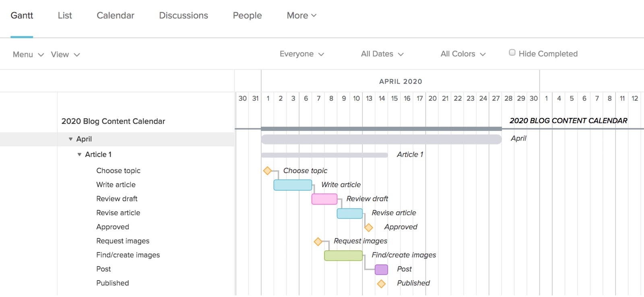Select the Write article task bar
The image size is (644, 297).
[x=293, y=185]
